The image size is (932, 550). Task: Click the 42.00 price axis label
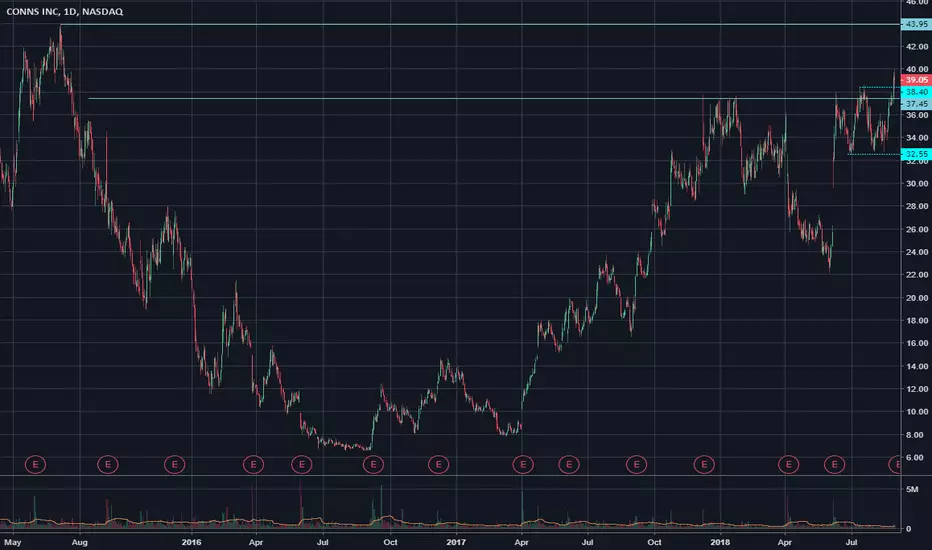click(917, 46)
